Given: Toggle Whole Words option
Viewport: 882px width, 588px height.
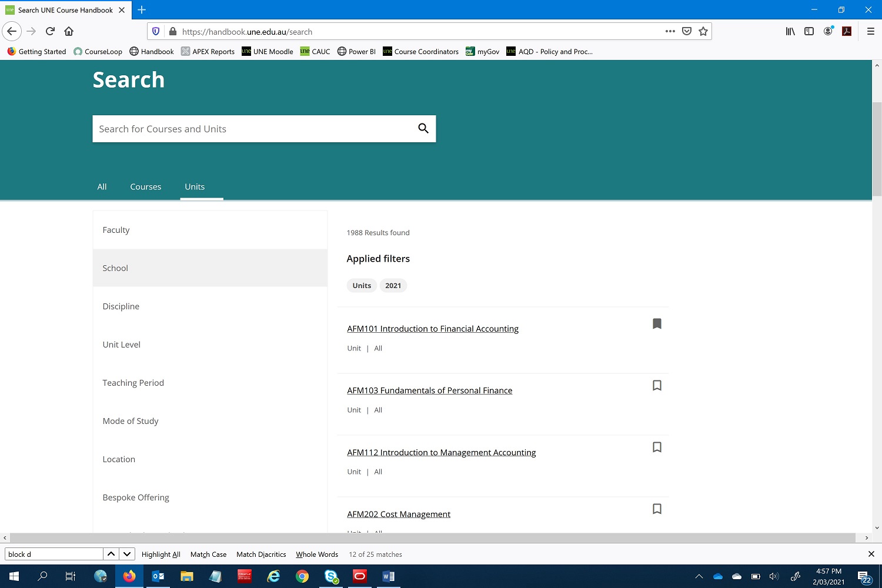Looking at the screenshot, I should pyautogui.click(x=317, y=554).
